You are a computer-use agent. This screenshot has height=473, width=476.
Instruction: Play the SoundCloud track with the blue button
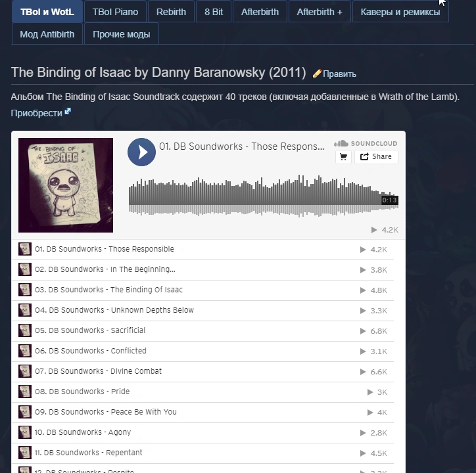click(x=141, y=152)
